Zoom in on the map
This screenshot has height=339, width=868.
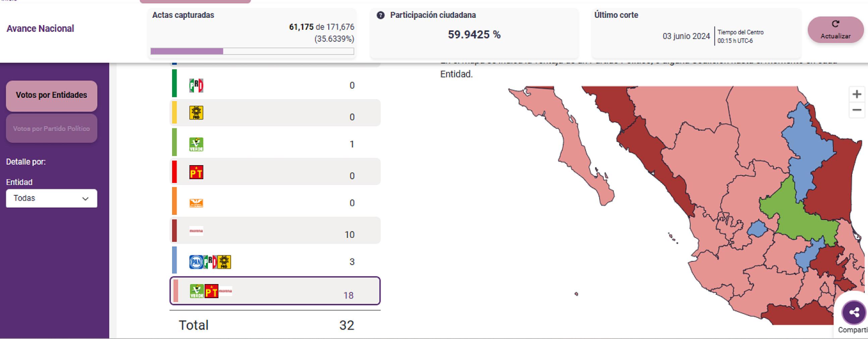click(x=857, y=94)
